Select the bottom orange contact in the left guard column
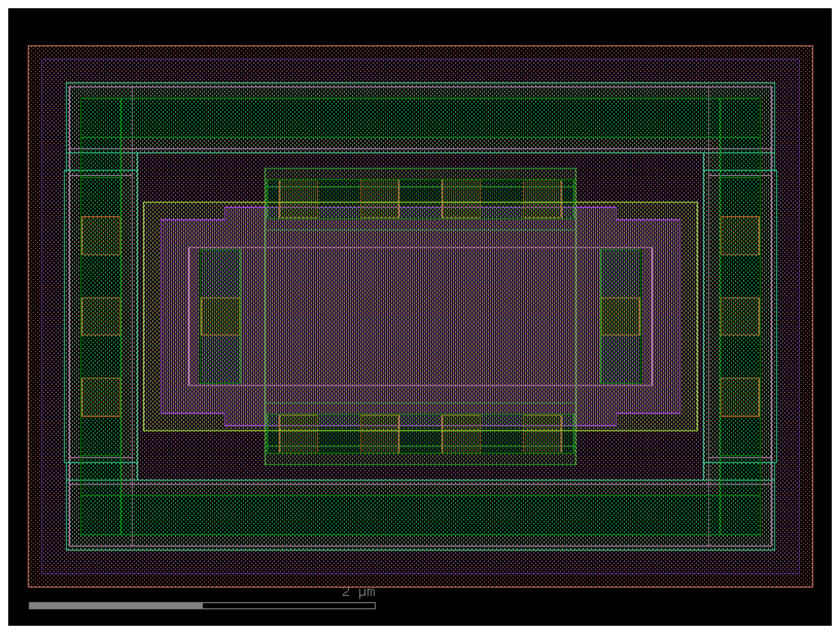 click(101, 397)
